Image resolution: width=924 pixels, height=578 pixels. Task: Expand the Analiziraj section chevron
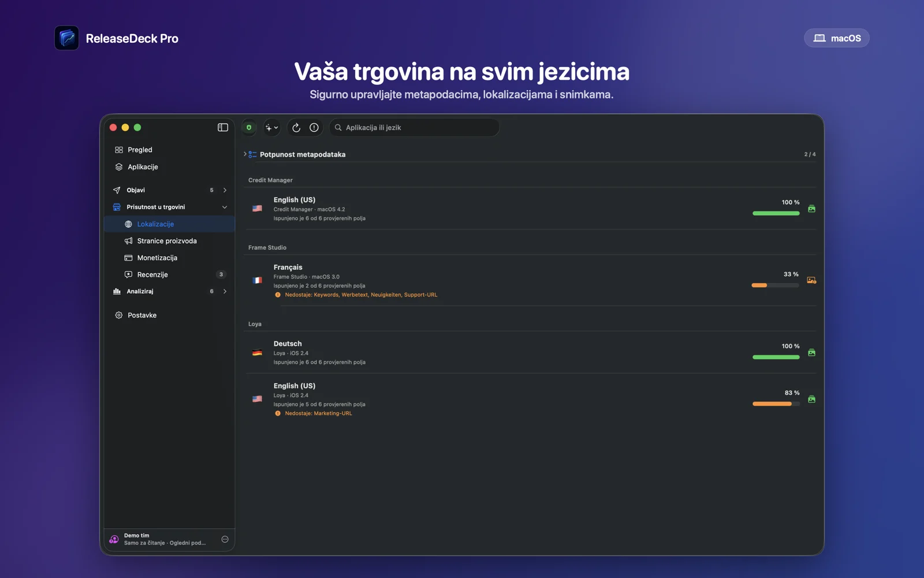225,291
